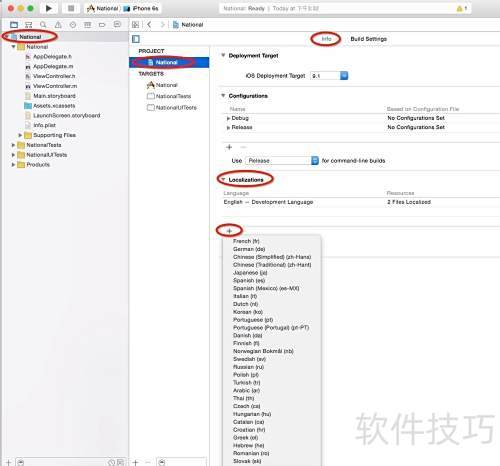
Task: Select the NationalTests target
Action: [x=169, y=96]
